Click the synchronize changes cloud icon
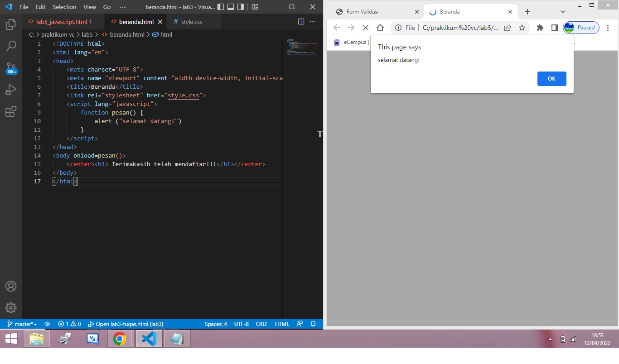Image resolution: width=619 pixels, height=364 pixels. [47, 324]
